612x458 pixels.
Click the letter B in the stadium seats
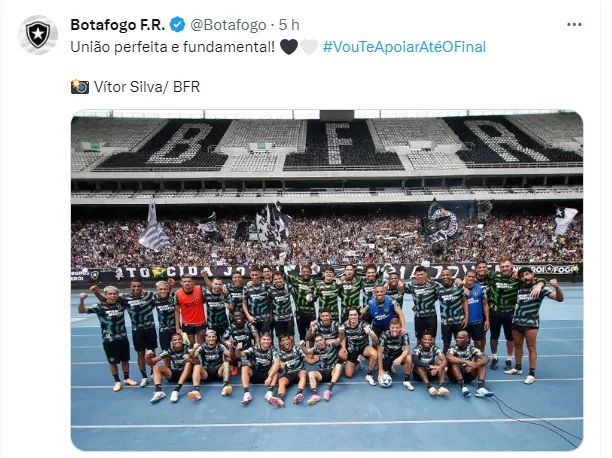[x=180, y=144]
